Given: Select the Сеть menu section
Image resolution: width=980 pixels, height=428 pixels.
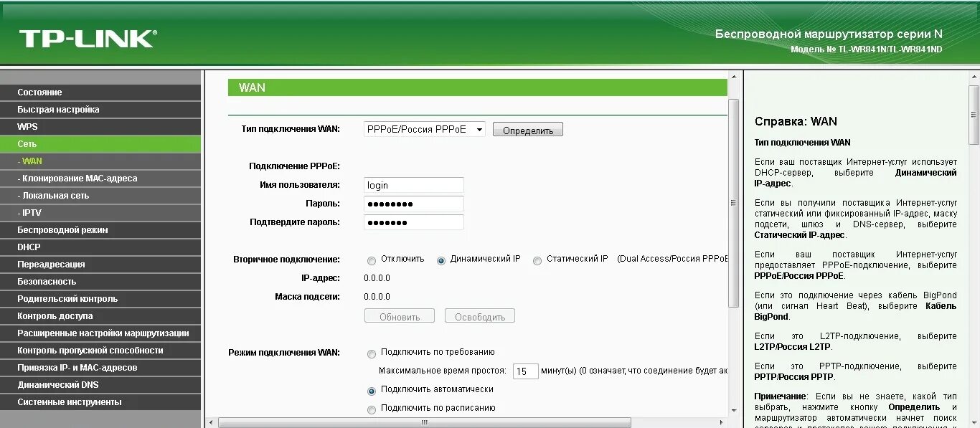Looking at the screenshot, I should pyautogui.click(x=100, y=144).
